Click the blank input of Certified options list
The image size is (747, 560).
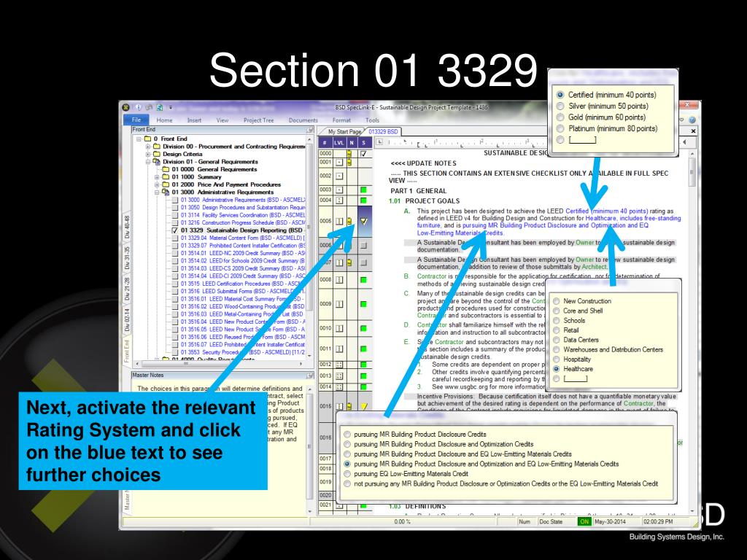click(x=582, y=140)
